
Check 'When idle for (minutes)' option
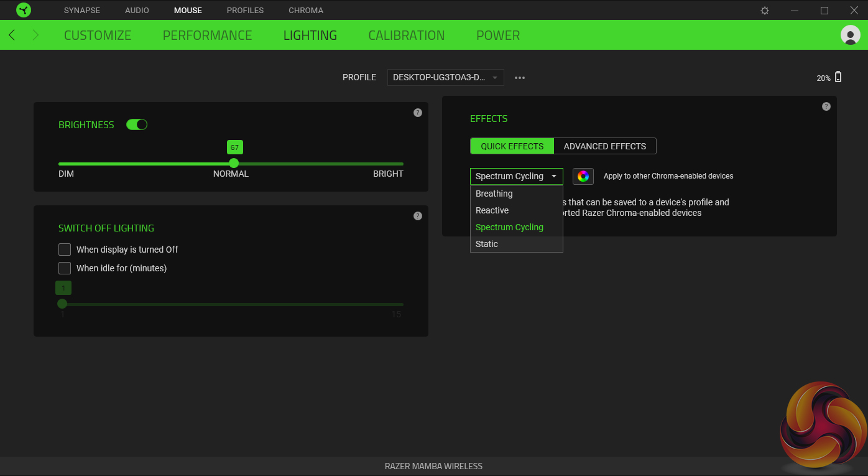(x=65, y=268)
